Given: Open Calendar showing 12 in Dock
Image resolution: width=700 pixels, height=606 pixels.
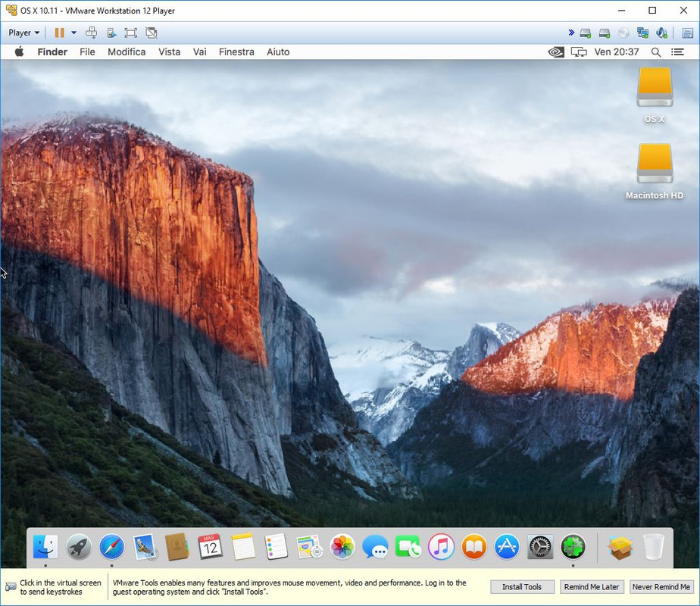Looking at the screenshot, I should tap(211, 546).
